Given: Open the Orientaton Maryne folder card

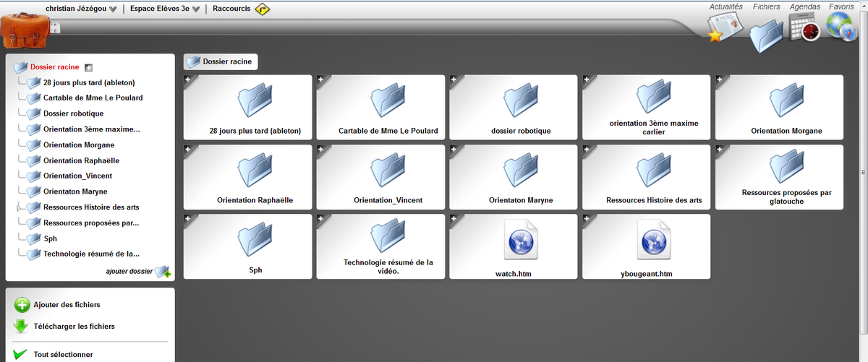Looking at the screenshot, I should tap(514, 176).
